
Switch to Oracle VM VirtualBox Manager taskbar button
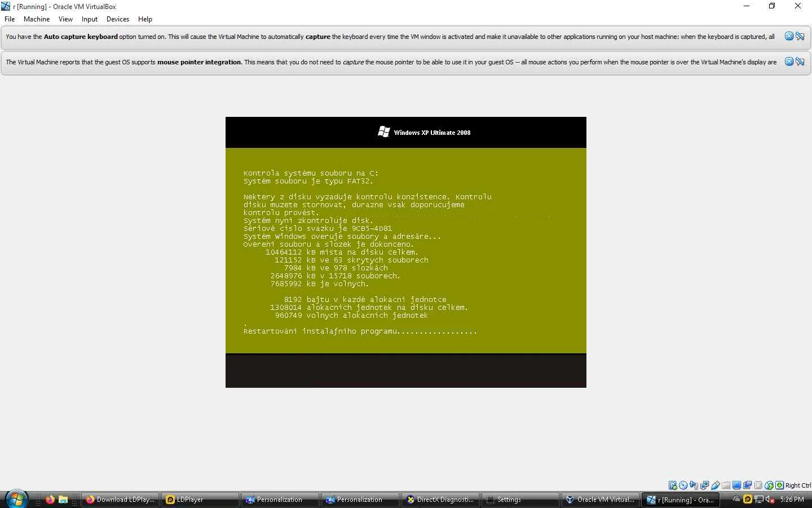[602, 500]
